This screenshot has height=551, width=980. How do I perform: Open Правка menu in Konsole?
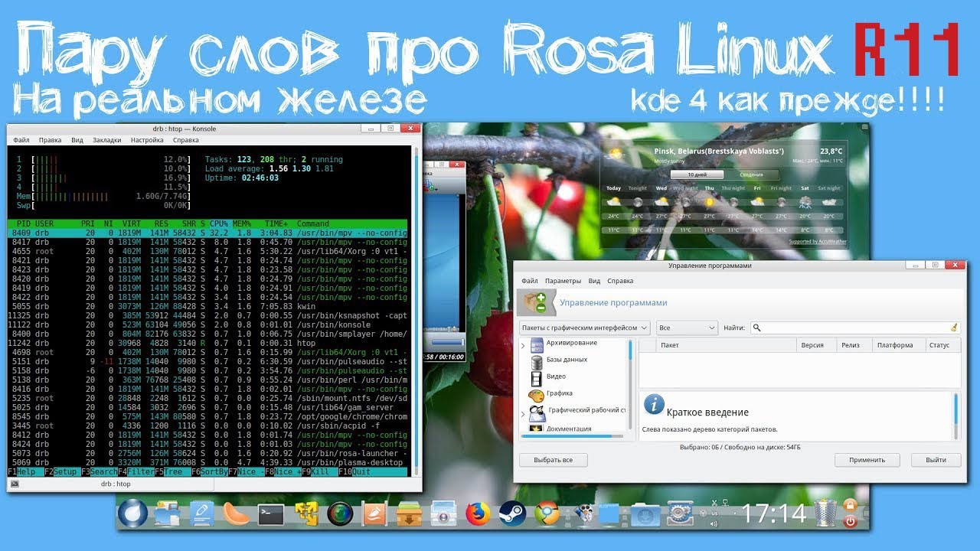pyautogui.click(x=50, y=140)
